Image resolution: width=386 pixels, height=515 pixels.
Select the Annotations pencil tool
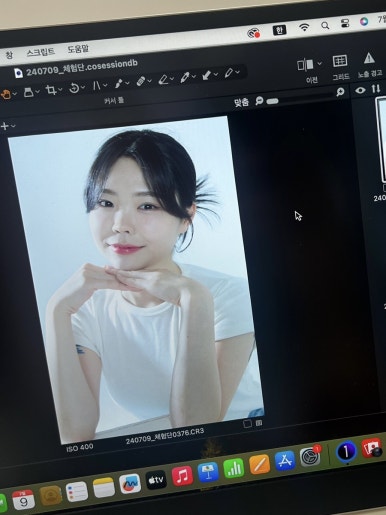(228, 73)
